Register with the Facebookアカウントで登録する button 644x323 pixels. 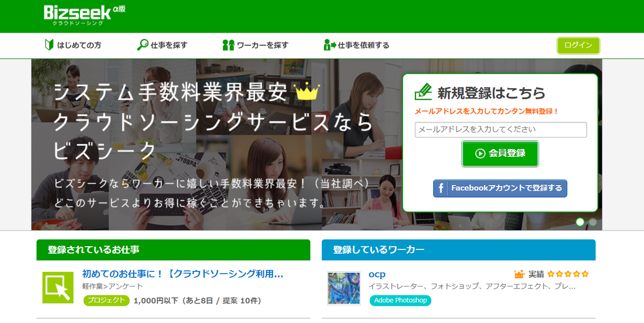click(x=500, y=188)
